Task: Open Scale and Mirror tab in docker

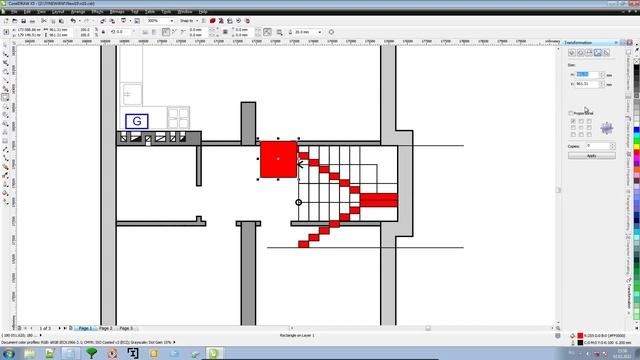Action: [x=589, y=53]
